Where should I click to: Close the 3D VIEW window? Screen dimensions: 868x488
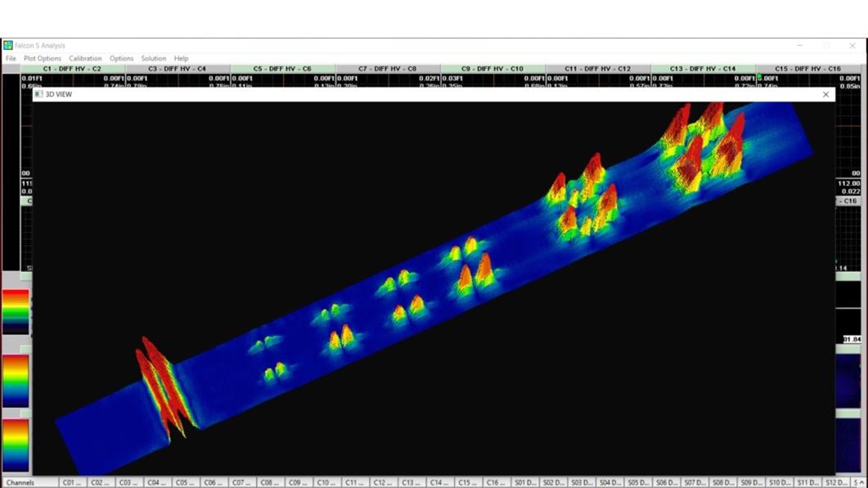pos(825,95)
